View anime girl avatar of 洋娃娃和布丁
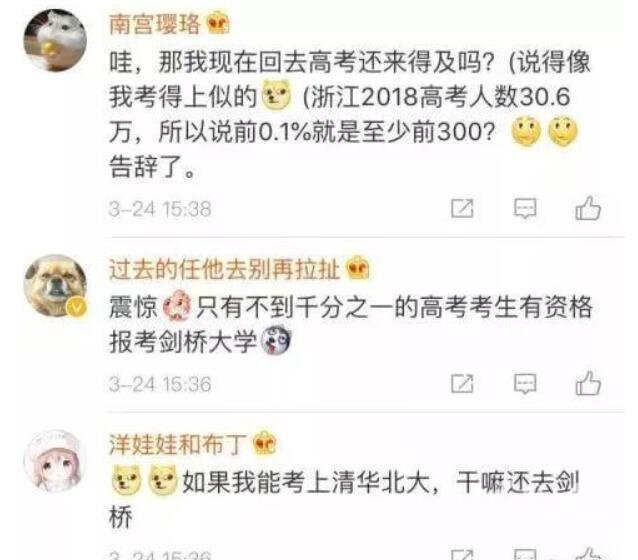 [55, 461]
